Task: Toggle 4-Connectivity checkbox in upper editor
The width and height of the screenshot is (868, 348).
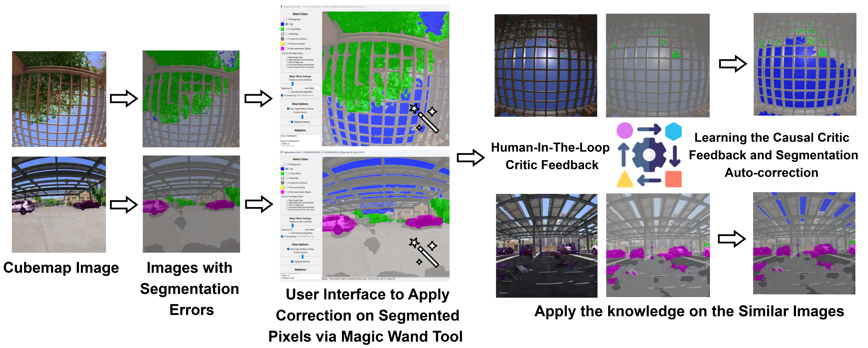Action: 282,95
